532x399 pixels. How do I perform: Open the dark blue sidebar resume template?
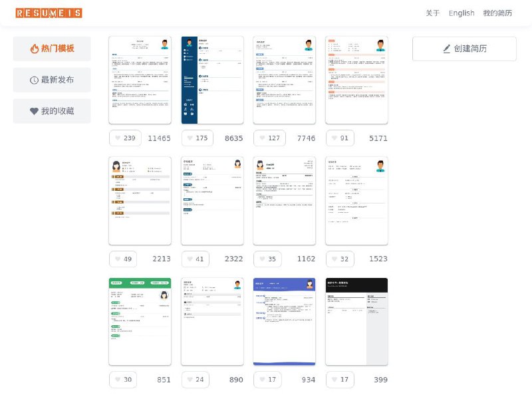point(212,80)
